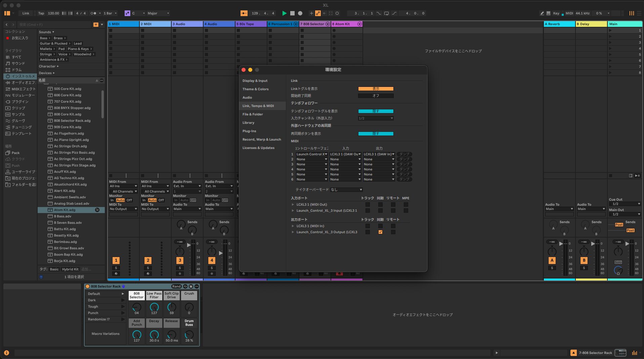
Task: Click the save icon on 808 Selector Rack
Action: coord(191,287)
